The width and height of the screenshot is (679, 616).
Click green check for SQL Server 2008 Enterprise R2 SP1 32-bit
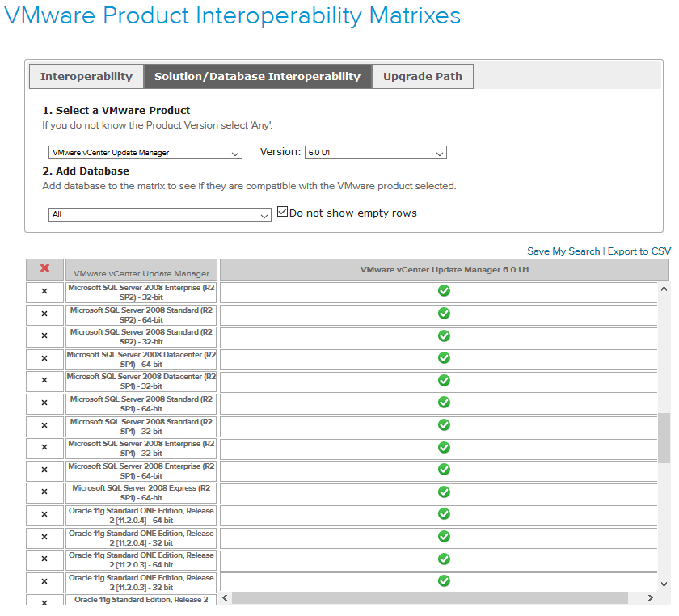(444, 448)
